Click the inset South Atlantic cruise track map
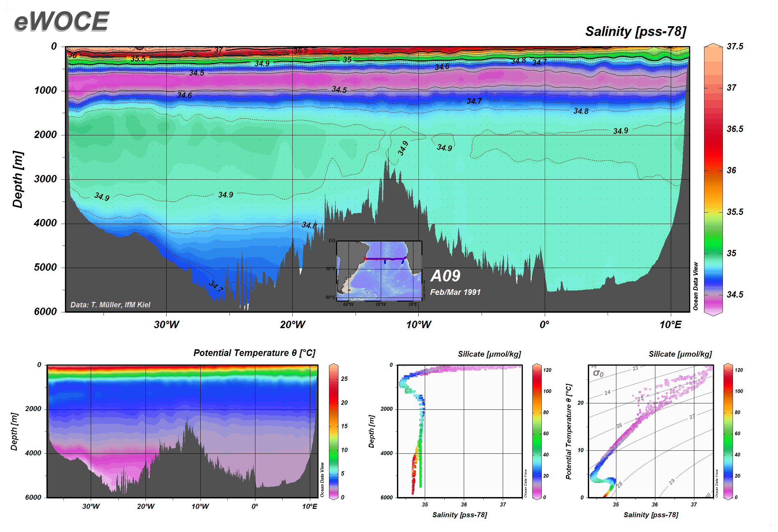Viewport: 778px width, 532px height. click(379, 271)
